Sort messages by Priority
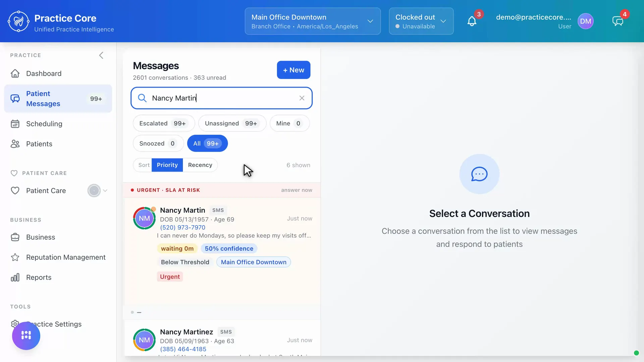 click(x=167, y=165)
